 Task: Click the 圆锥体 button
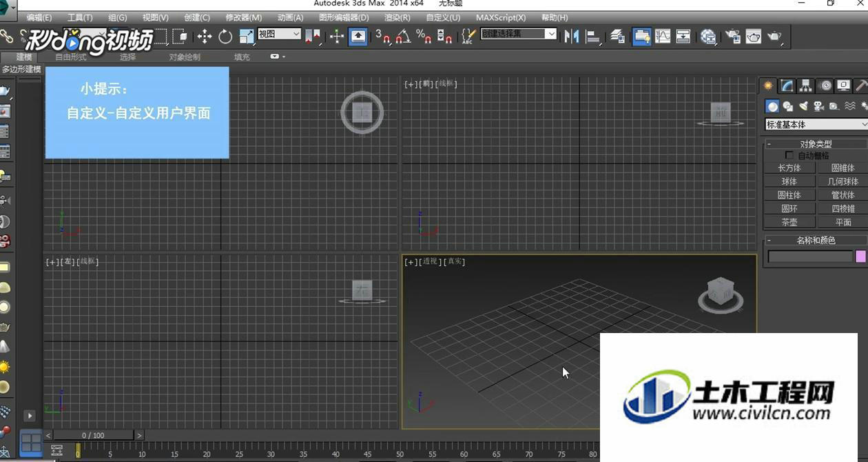pyautogui.click(x=843, y=168)
